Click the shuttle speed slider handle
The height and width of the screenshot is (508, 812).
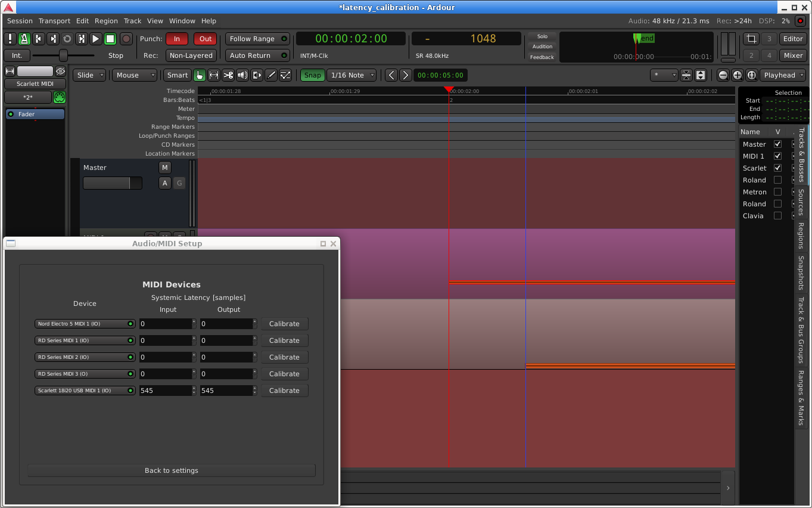pyautogui.click(x=63, y=55)
